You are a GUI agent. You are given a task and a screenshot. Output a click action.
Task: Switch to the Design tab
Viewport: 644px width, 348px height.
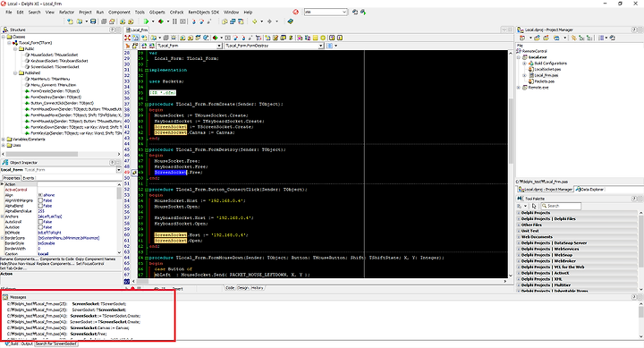click(x=242, y=288)
